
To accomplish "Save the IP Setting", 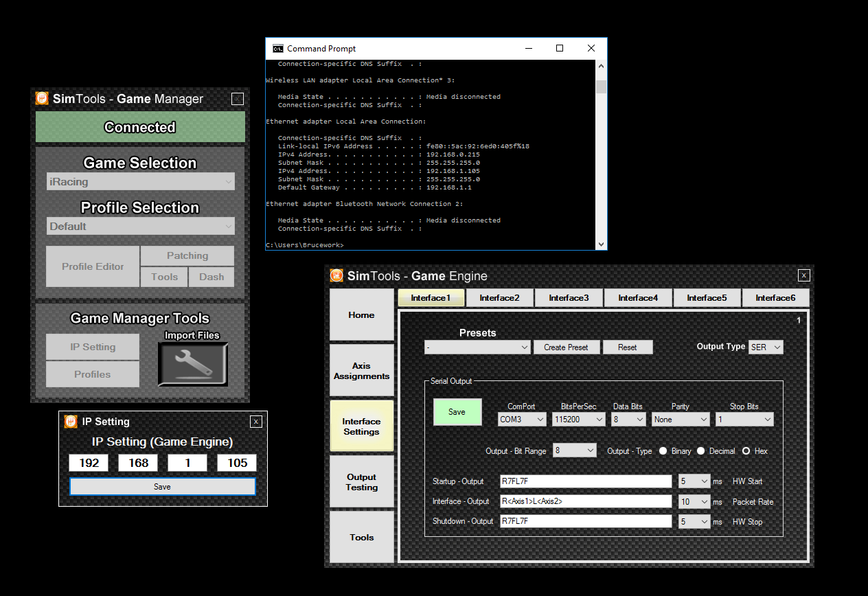I will pos(163,487).
